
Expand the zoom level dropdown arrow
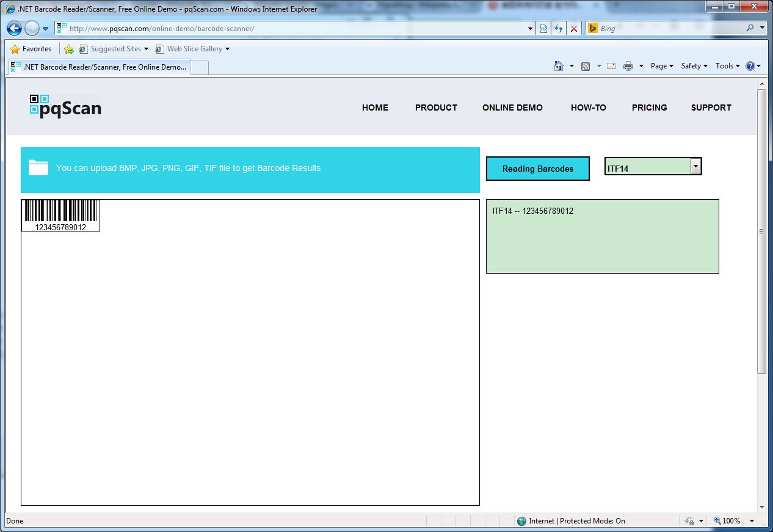point(752,521)
